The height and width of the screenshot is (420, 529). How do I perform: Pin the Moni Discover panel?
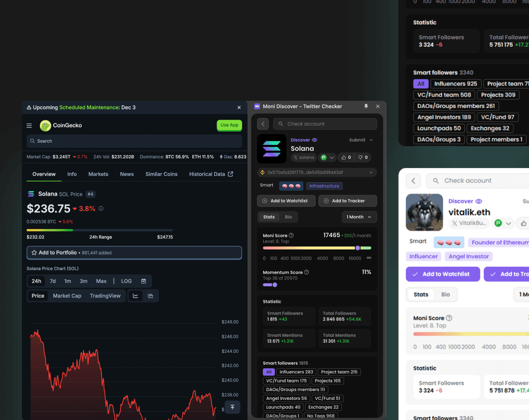366,107
